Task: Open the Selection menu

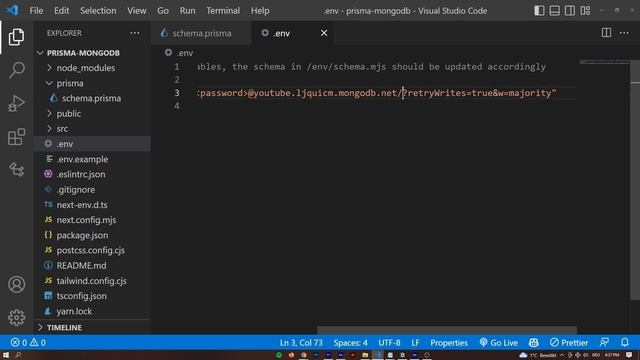Action: point(98,11)
